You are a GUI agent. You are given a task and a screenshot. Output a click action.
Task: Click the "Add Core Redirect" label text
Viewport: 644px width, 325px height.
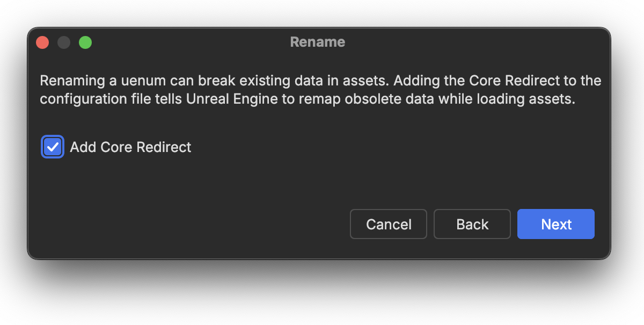coord(130,147)
